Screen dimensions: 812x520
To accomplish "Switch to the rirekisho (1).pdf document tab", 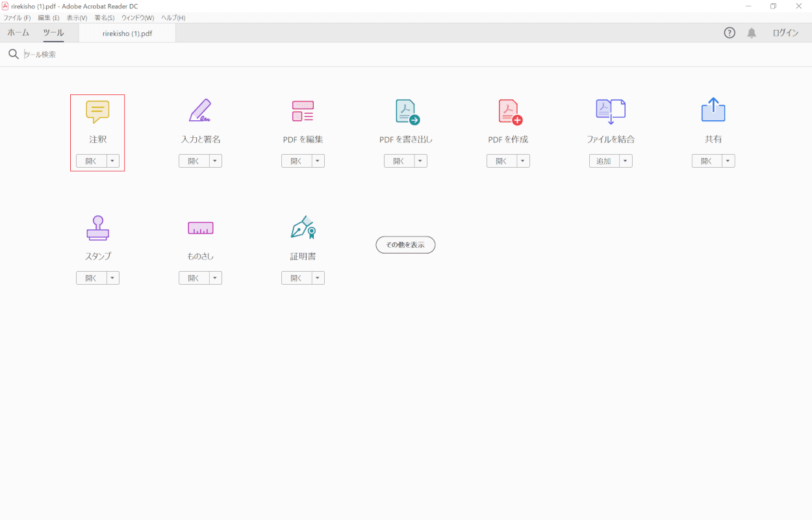I will [x=127, y=33].
